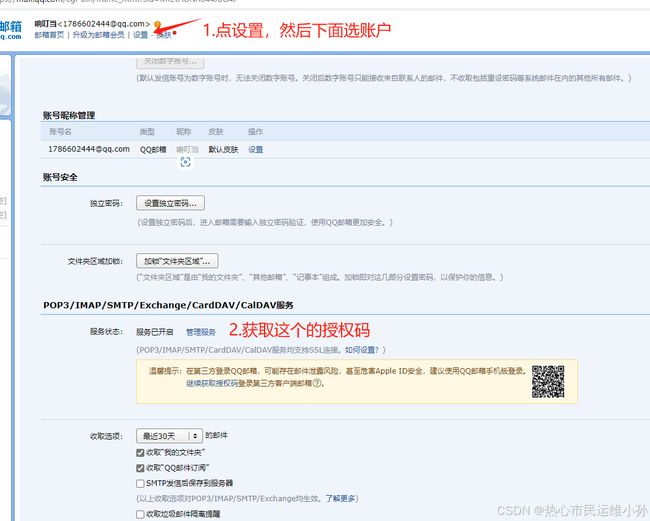Click the POP3/IMAP/SMTP/Exchange/CardDAV/CalDAV服务 heading
The width and height of the screenshot is (650, 521).
(x=168, y=305)
